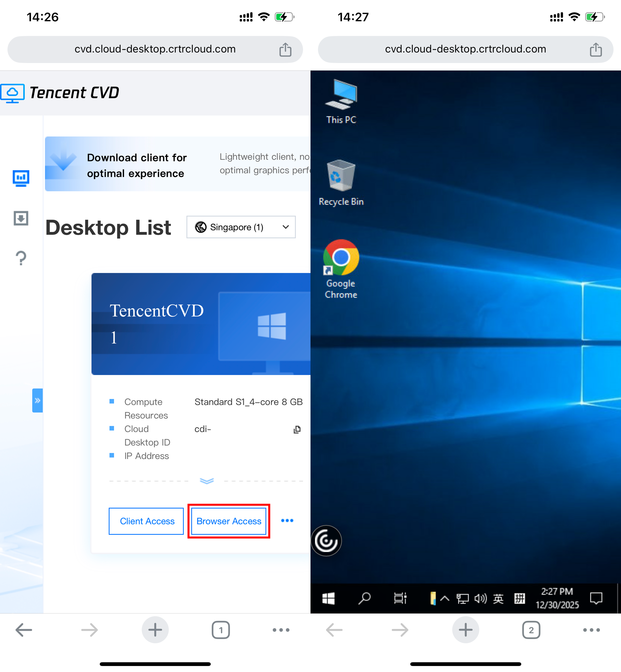Viewport: 621px width, 672px height.
Task: Tap the left address bar URL field
Action: (155, 49)
